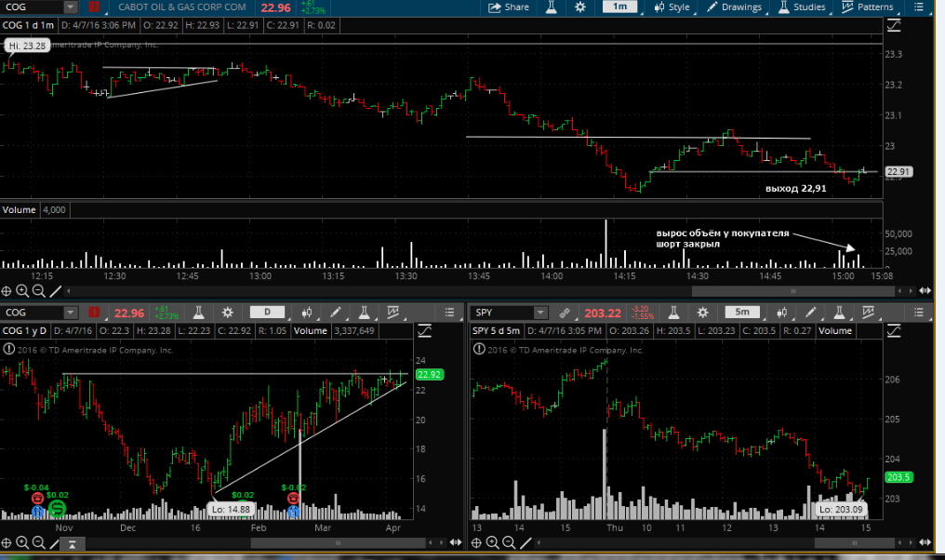Click info icon beside copyright in SPY chart
945x560 pixels.
coord(478,349)
